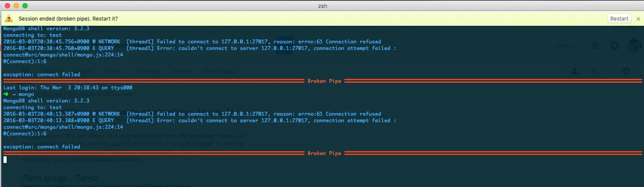Click the notifications bell in the browser behind

(x=615, y=46)
